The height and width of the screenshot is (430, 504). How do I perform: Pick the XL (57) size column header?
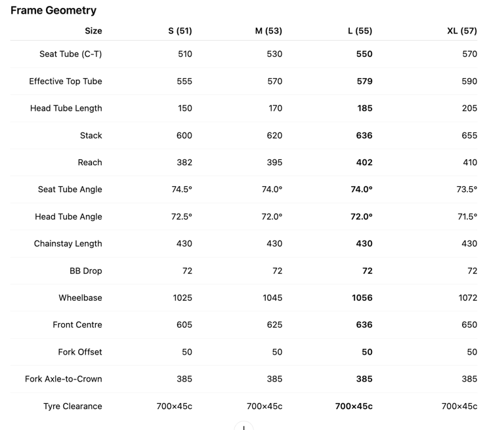462,31
